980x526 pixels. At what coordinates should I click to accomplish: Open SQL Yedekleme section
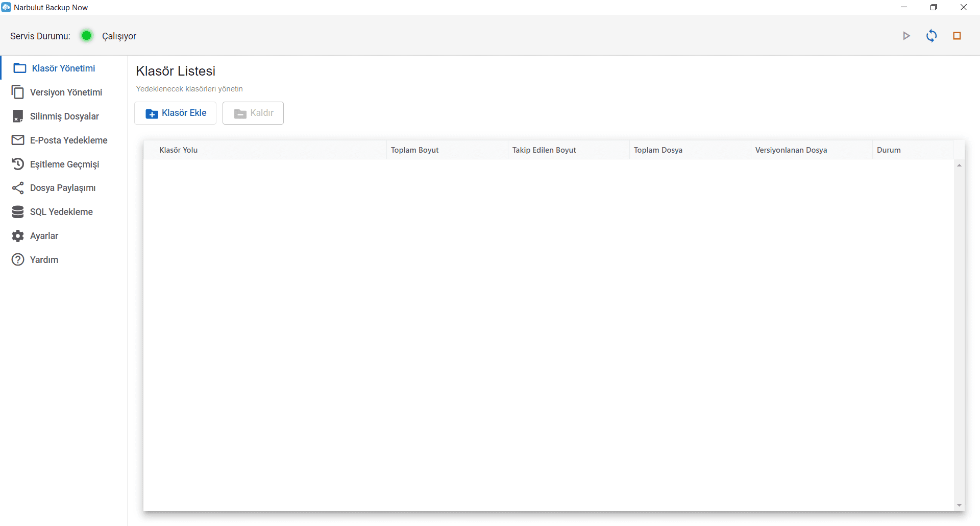point(64,211)
